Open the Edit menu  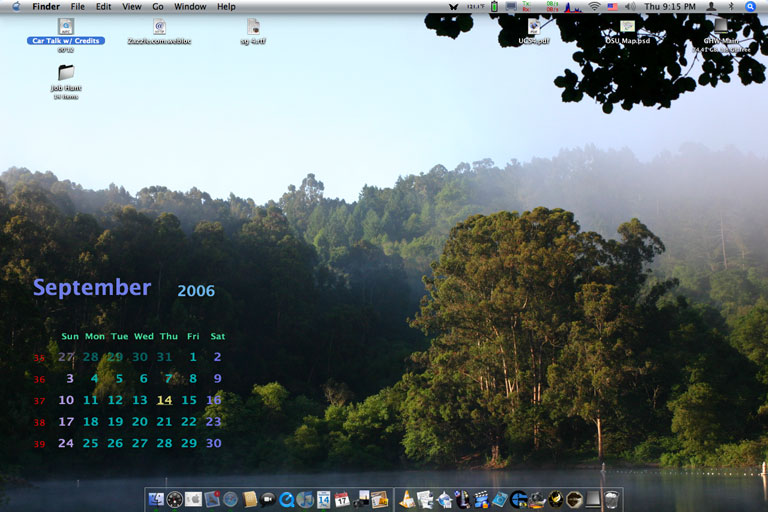point(103,6)
